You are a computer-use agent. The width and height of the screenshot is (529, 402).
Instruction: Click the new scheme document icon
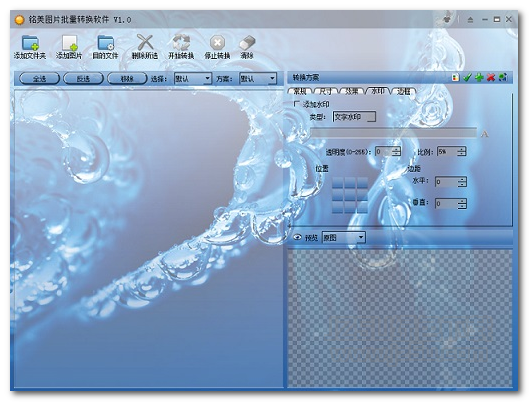pos(455,78)
